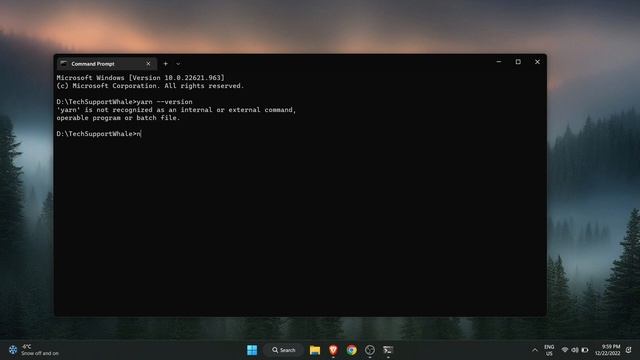Launch Google Chrome from taskbar

351,350
